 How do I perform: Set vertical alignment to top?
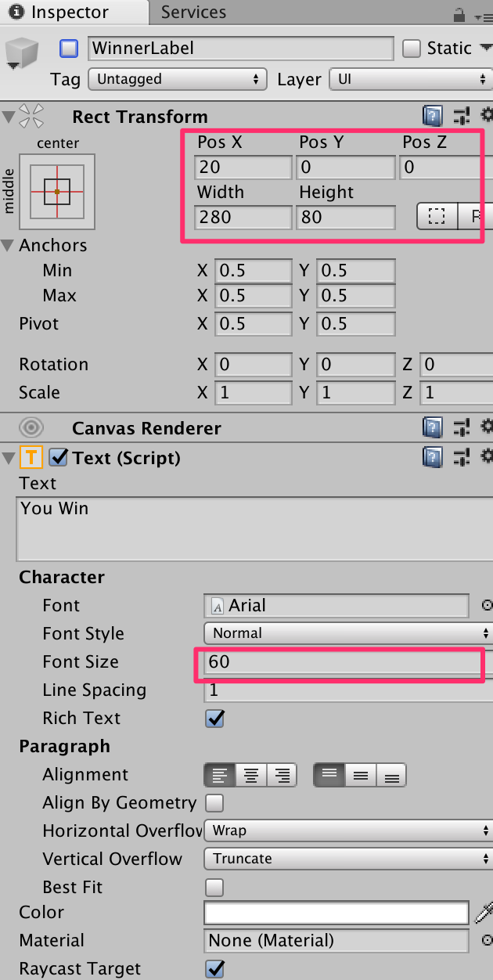tap(329, 775)
